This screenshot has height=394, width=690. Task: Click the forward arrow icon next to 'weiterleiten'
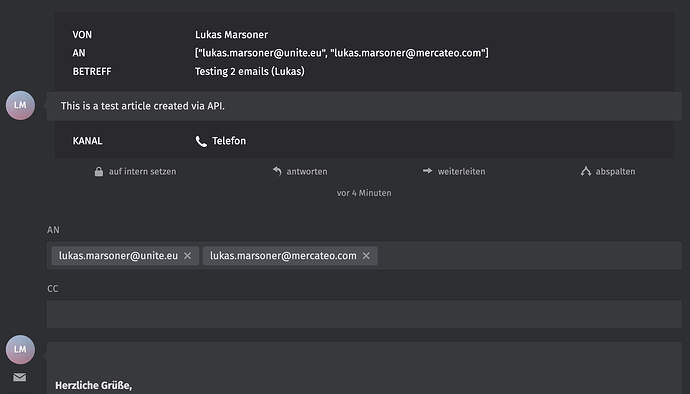tap(427, 171)
